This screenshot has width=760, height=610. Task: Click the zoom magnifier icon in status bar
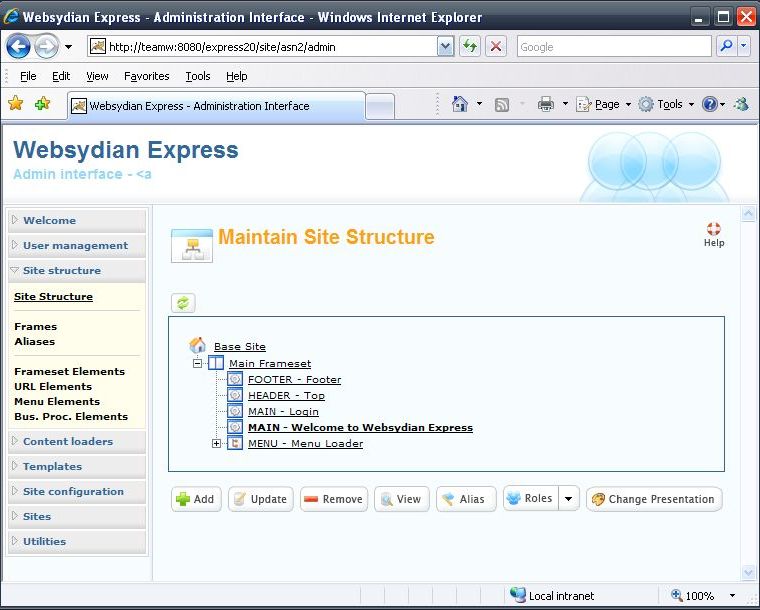coord(677,595)
